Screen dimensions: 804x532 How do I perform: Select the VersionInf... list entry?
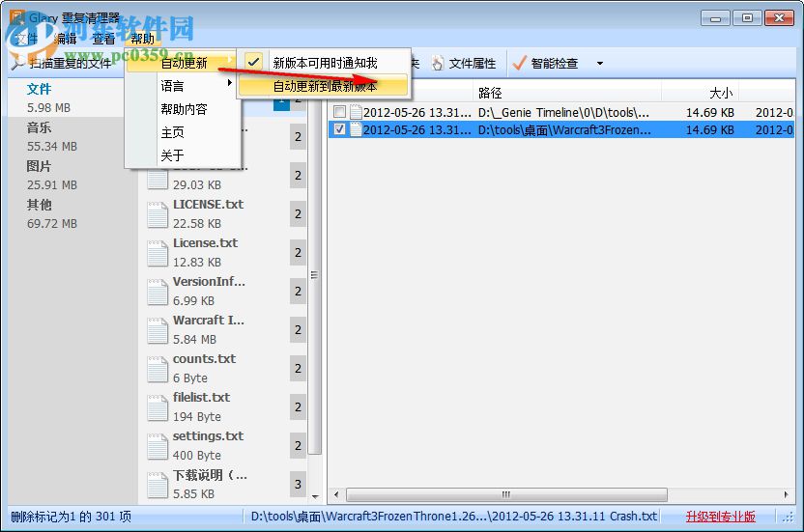pos(223,292)
